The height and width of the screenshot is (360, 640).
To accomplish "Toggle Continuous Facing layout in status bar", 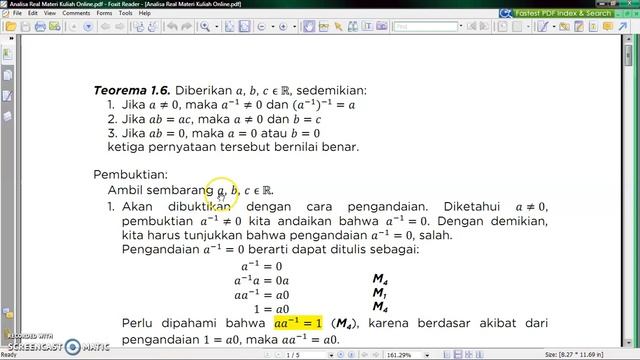I will [x=479, y=355].
